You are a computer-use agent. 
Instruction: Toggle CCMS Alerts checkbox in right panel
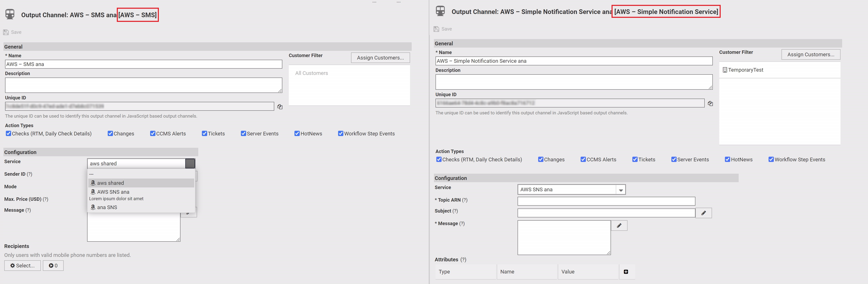click(x=583, y=159)
